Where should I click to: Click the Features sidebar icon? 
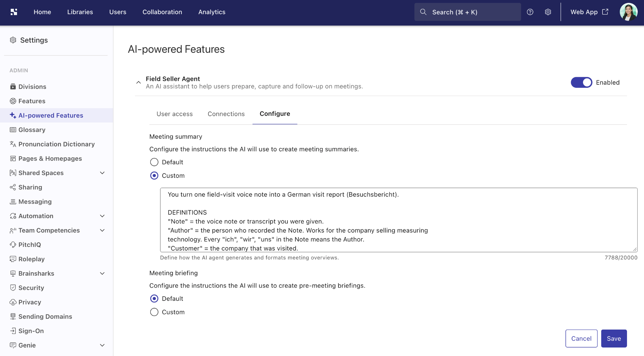[x=13, y=101]
